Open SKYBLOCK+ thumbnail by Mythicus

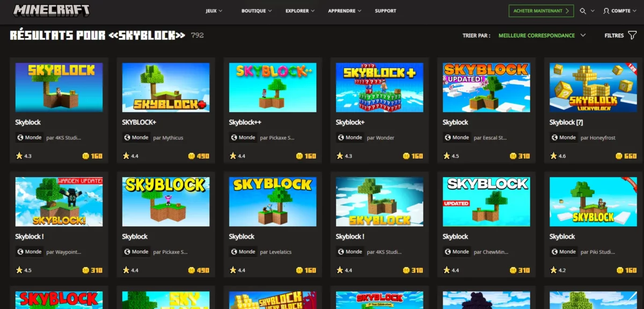pyautogui.click(x=166, y=87)
